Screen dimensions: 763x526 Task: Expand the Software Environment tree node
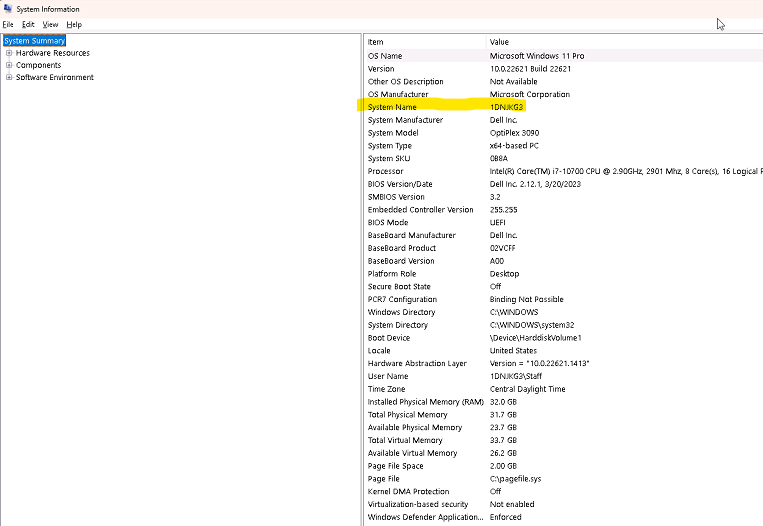click(x=9, y=77)
